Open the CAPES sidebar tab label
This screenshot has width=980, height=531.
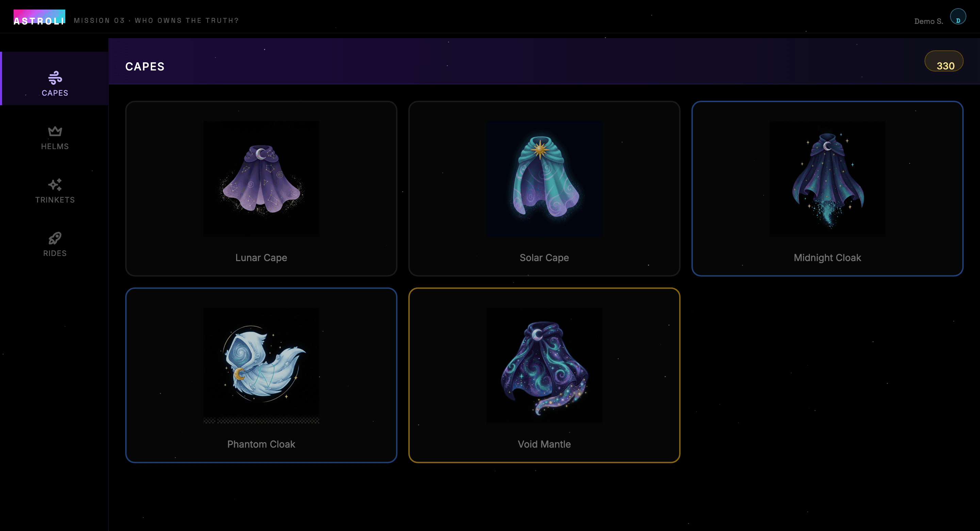click(55, 93)
